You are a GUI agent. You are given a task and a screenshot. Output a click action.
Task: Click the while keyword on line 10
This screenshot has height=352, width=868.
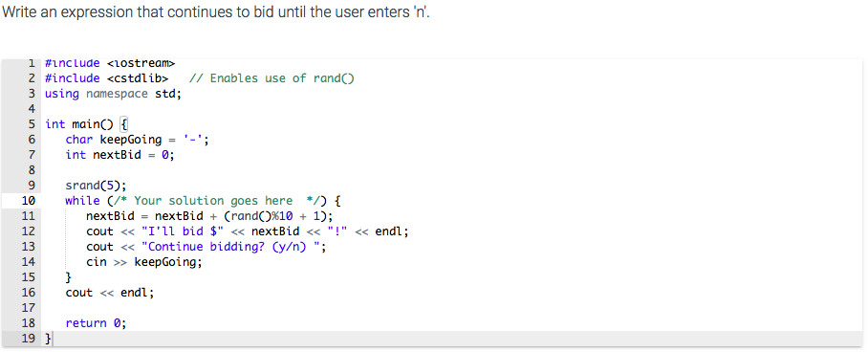82,201
